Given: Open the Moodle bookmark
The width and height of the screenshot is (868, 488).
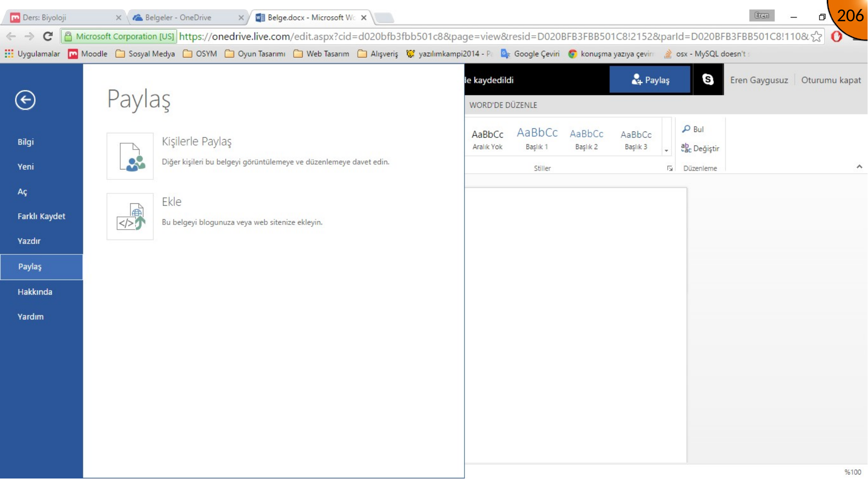Looking at the screenshot, I should click(x=88, y=54).
